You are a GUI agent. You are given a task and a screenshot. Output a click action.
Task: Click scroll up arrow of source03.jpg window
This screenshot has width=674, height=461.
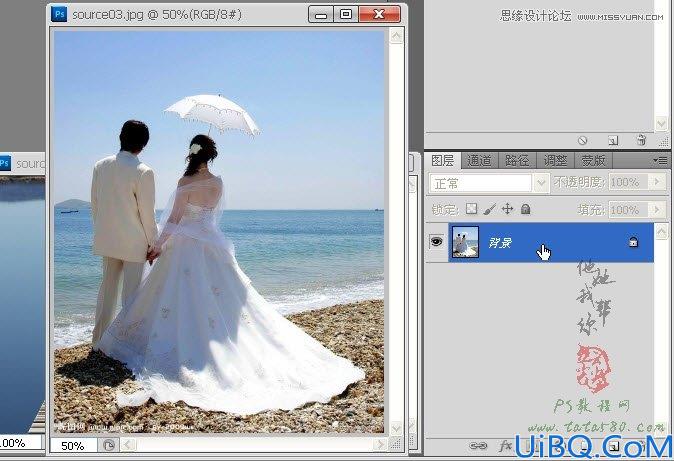(x=396, y=36)
